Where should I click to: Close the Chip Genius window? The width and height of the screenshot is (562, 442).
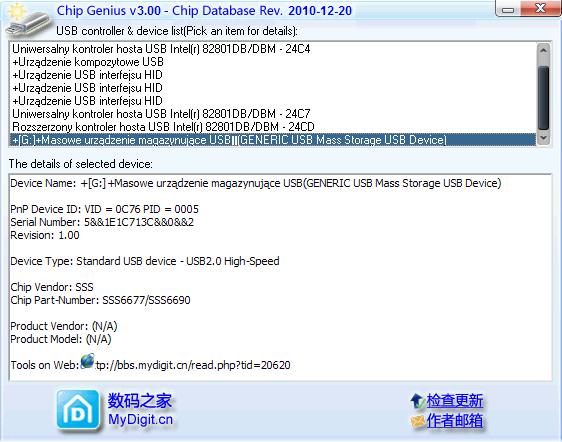(540, 8)
